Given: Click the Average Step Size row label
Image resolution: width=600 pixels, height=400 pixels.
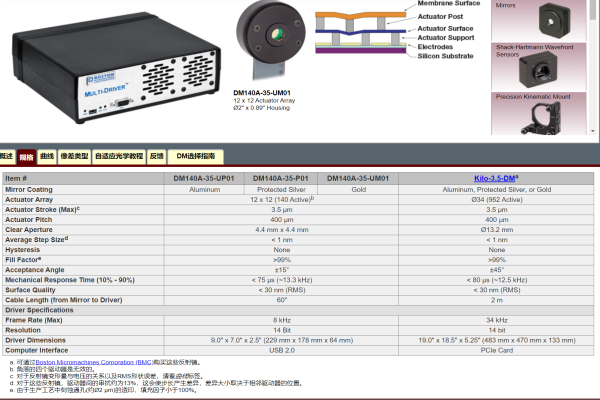Looking at the screenshot, I should (36, 240).
